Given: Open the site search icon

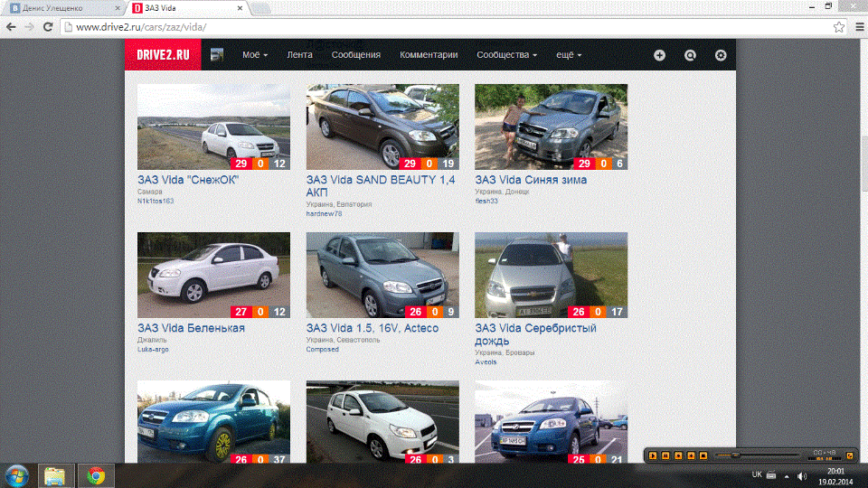Looking at the screenshot, I should click(690, 55).
